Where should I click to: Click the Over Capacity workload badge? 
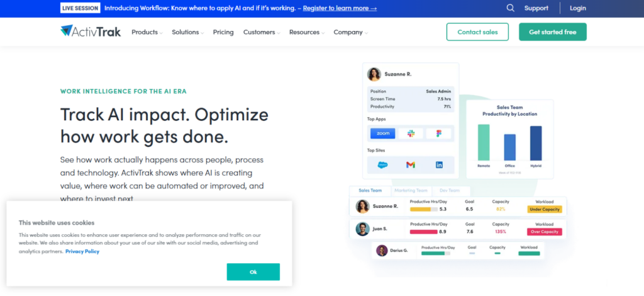point(545,232)
